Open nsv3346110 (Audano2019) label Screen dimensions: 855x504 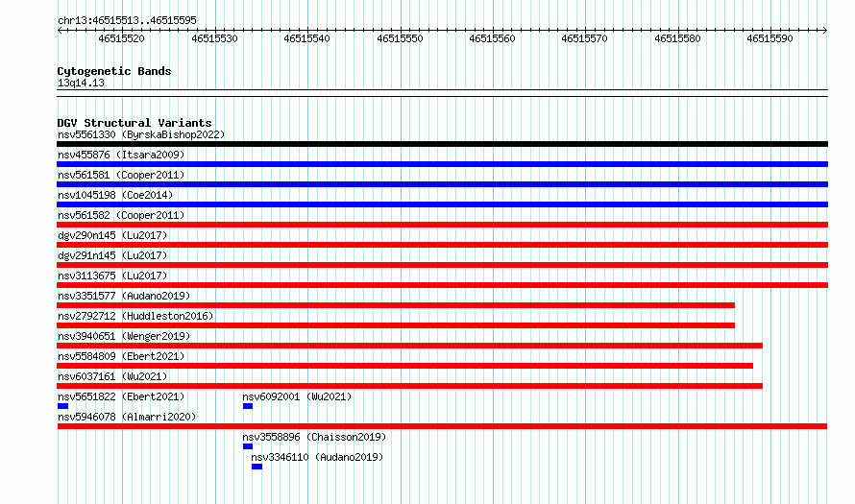click(317, 457)
